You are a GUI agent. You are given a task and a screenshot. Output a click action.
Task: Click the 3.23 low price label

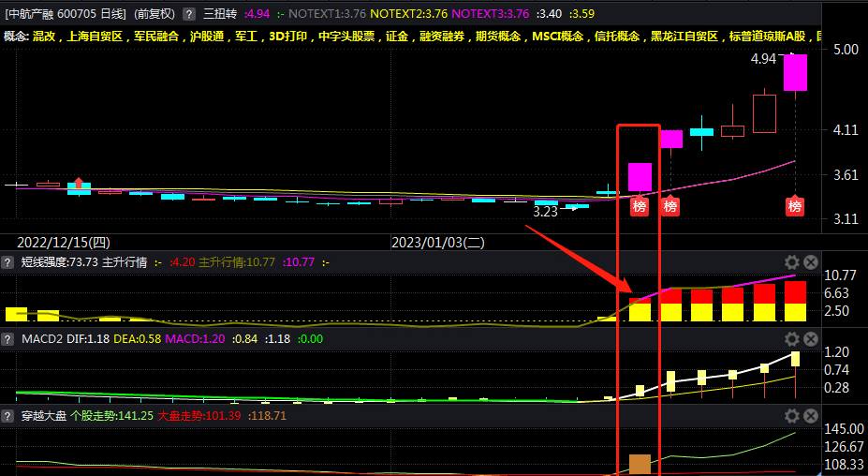coord(545,212)
